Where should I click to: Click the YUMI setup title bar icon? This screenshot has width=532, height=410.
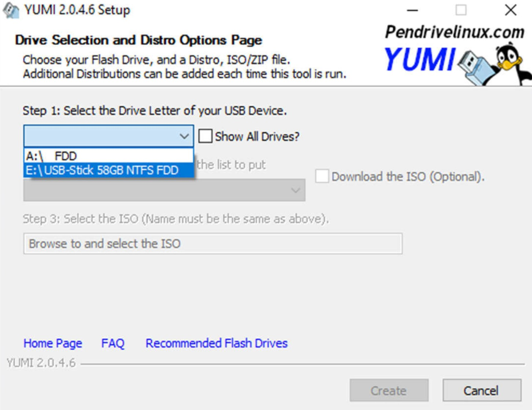coord(11,10)
